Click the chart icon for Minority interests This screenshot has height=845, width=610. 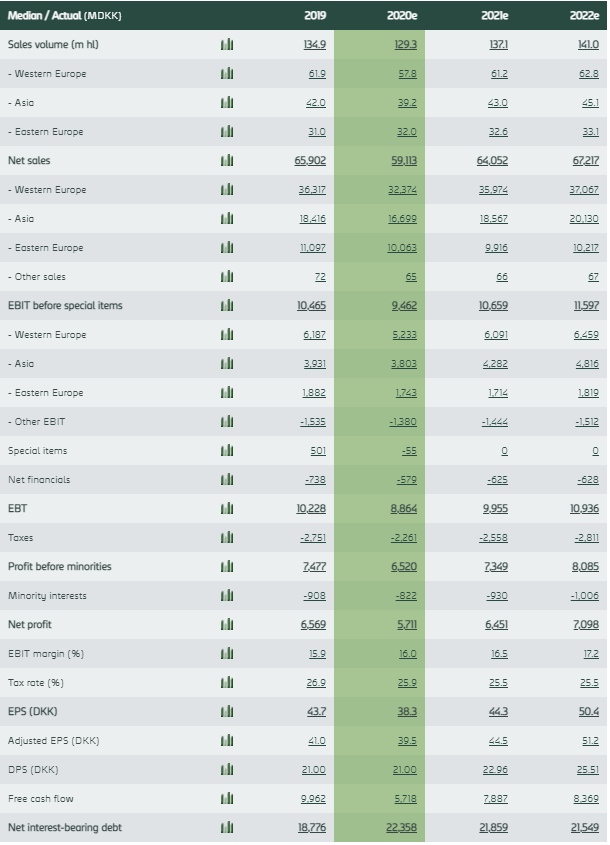pos(226,596)
